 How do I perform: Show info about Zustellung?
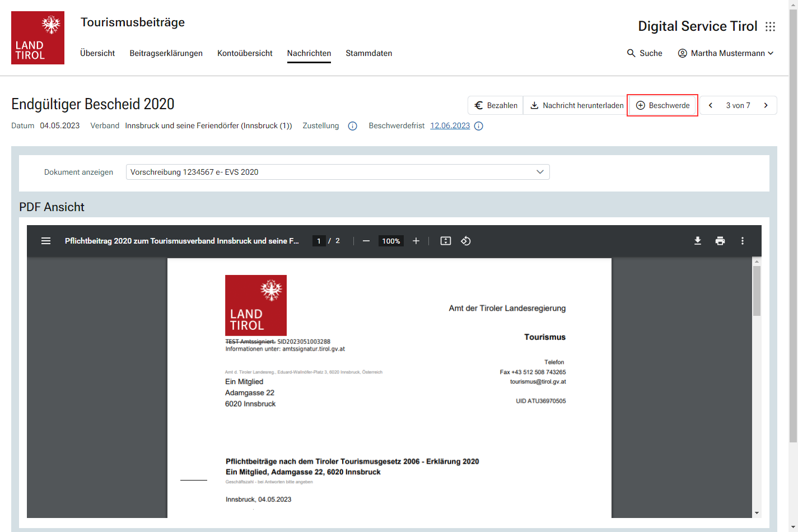click(x=353, y=126)
